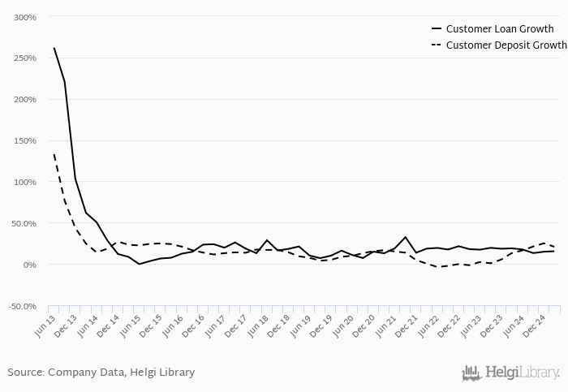Click the 0% y-axis label
This screenshot has height=392, width=568.
click(x=30, y=265)
